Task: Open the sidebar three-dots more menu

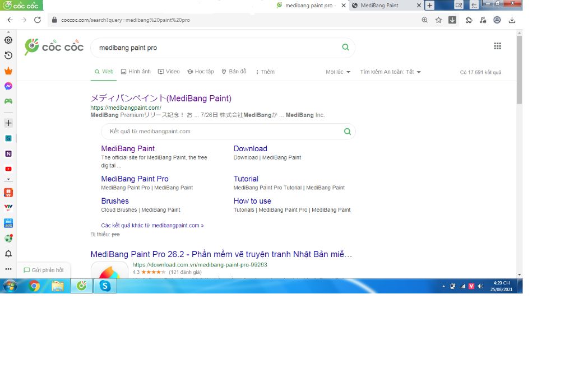Action: pos(8,269)
